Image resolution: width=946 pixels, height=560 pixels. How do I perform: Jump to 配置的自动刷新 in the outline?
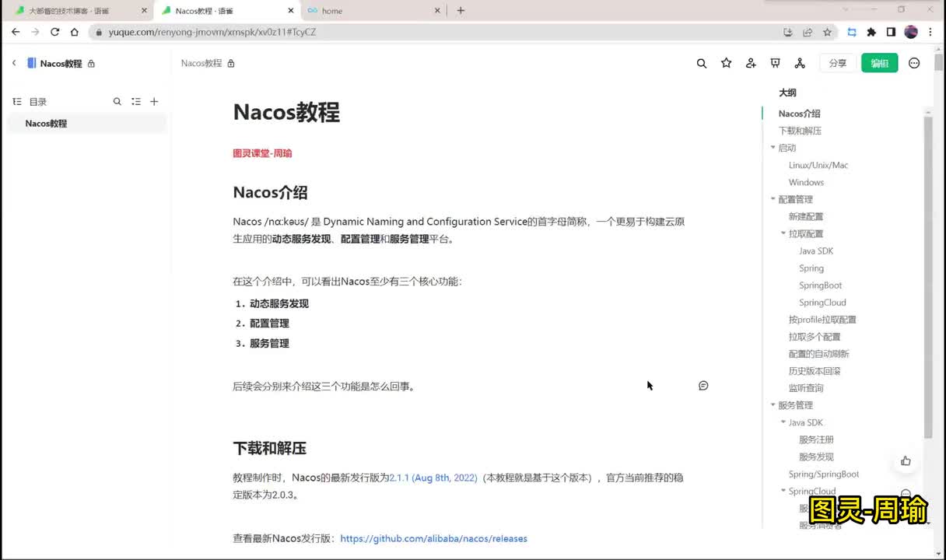(819, 354)
